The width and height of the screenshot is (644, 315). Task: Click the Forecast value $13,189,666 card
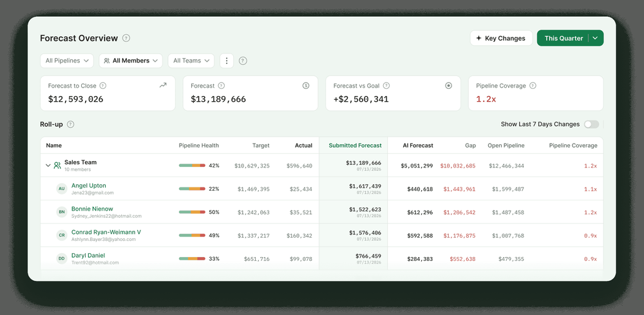tap(218, 99)
